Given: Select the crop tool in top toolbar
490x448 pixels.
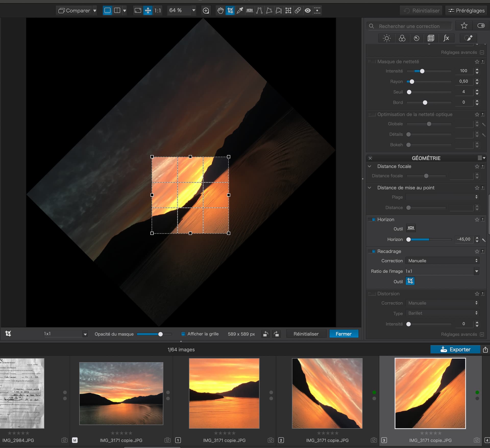Looking at the screenshot, I should tap(230, 10).
